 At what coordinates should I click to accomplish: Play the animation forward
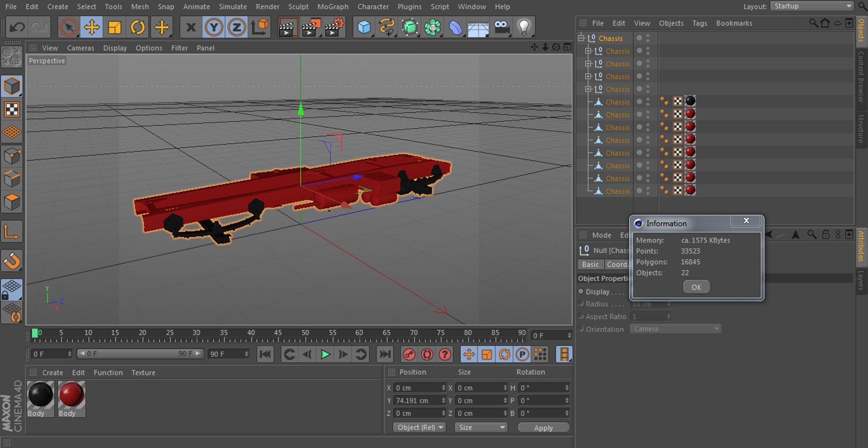point(325,354)
